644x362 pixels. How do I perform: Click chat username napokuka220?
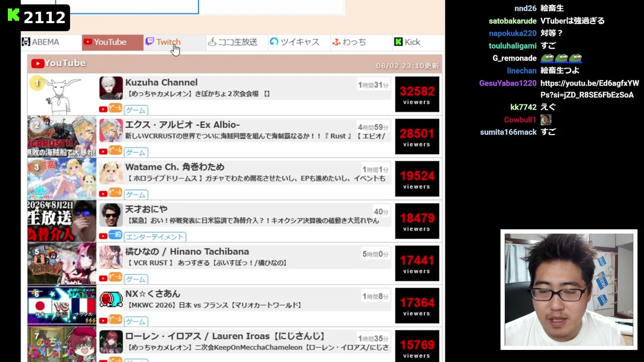tap(513, 33)
